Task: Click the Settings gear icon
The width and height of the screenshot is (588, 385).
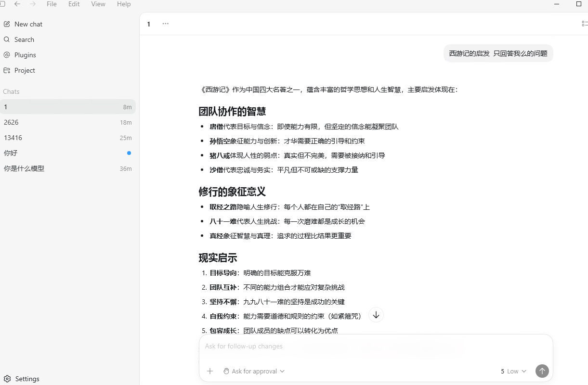Action: tap(7, 379)
